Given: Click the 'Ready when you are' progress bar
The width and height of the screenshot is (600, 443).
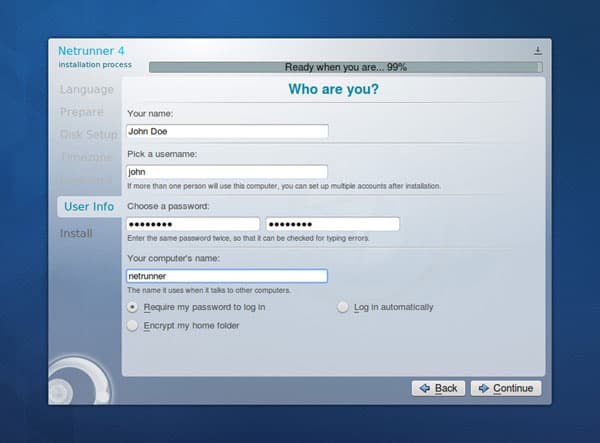Looking at the screenshot, I should click(x=345, y=67).
